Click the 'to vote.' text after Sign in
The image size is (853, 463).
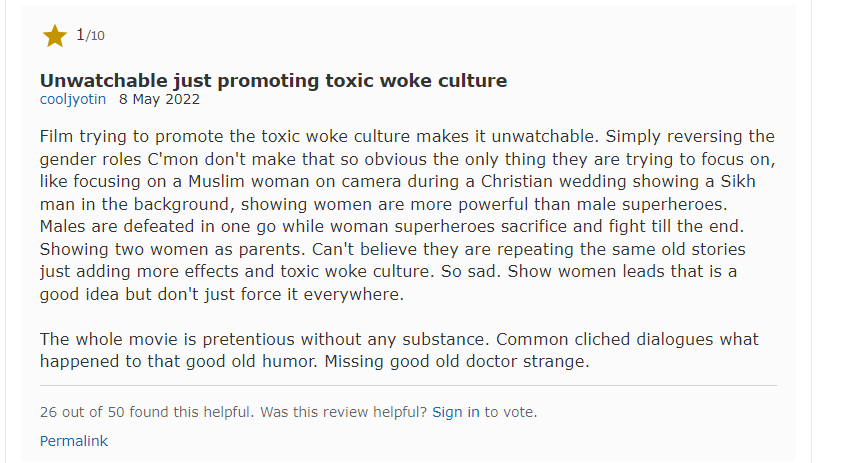[x=511, y=412]
